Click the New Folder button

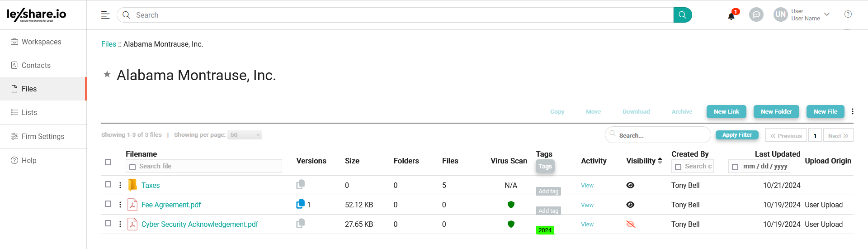click(776, 112)
